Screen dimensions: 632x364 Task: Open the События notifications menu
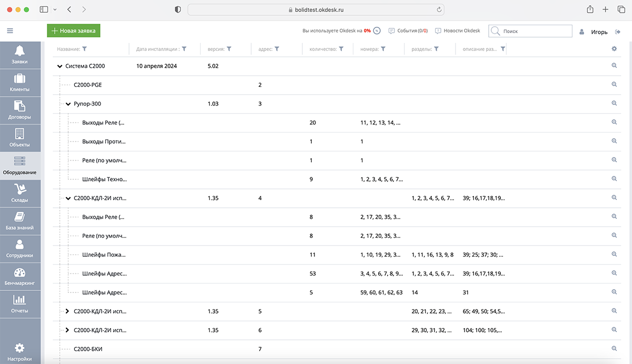pyautogui.click(x=408, y=31)
